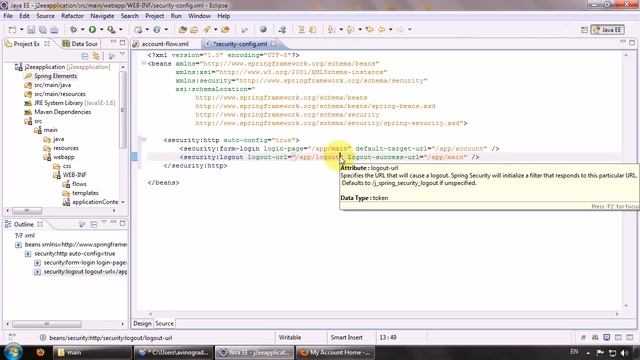
Task: Open the Window menu
Action: click(199, 16)
